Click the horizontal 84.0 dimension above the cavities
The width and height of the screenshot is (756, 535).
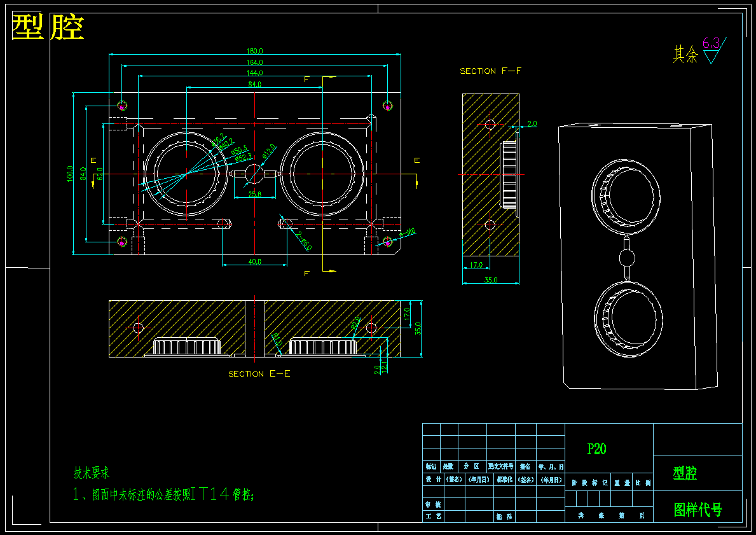coord(254,85)
